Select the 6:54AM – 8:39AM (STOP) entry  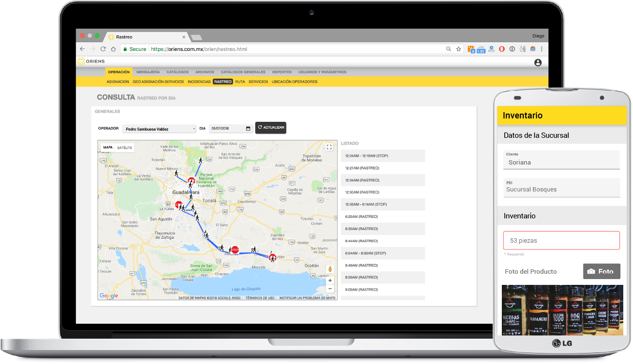point(383,253)
